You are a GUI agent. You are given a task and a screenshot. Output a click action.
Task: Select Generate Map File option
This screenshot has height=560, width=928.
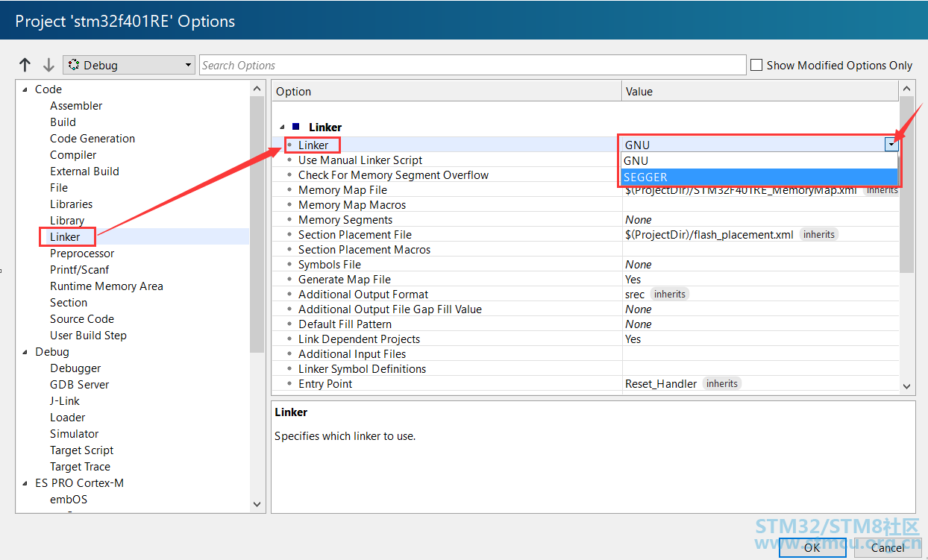tap(345, 280)
